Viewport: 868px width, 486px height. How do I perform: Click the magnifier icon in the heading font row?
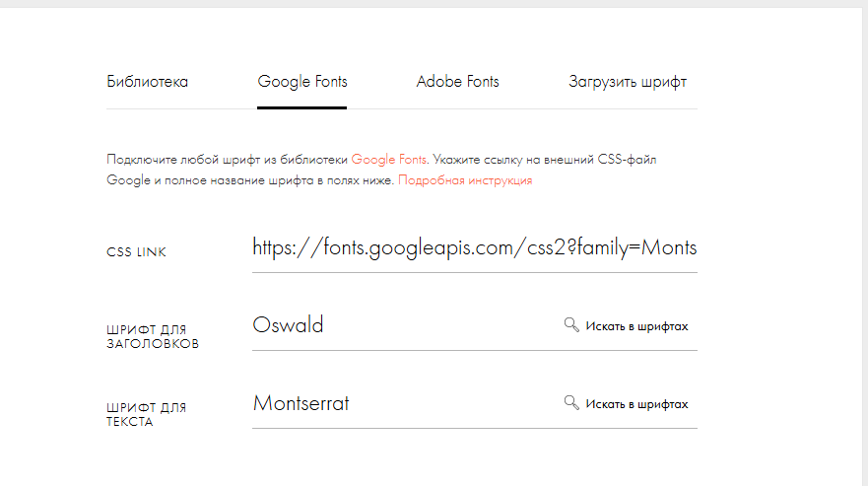click(x=571, y=325)
